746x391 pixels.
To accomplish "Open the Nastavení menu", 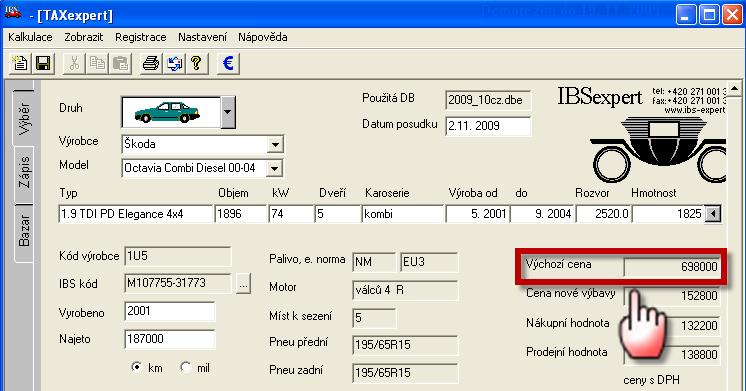I will coord(203,37).
